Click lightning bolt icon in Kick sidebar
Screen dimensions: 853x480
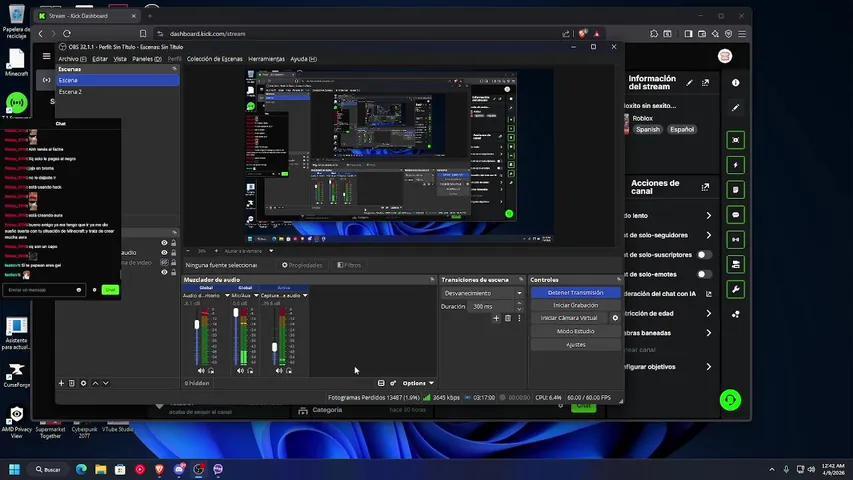[x=735, y=165]
